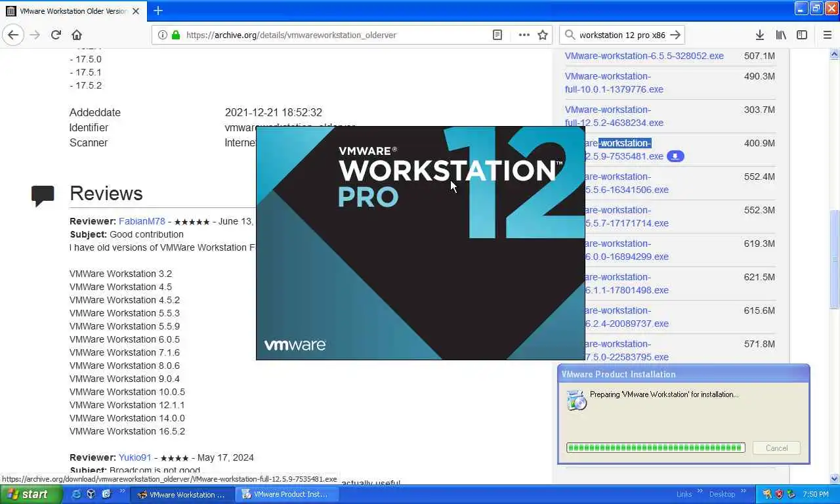Screen dimensions: 840x504
Task: Open VMware-workstation-full-12.5.2-4638234.exe link
Action: tap(614, 116)
